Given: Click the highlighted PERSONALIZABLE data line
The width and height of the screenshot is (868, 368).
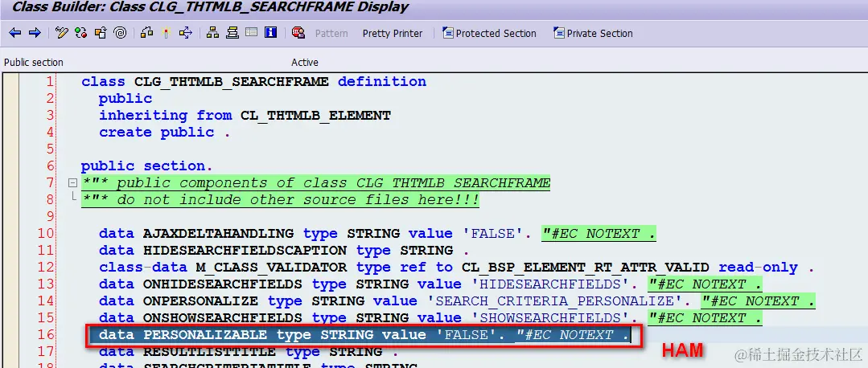Looking at the screenshot, I should 364,335.
